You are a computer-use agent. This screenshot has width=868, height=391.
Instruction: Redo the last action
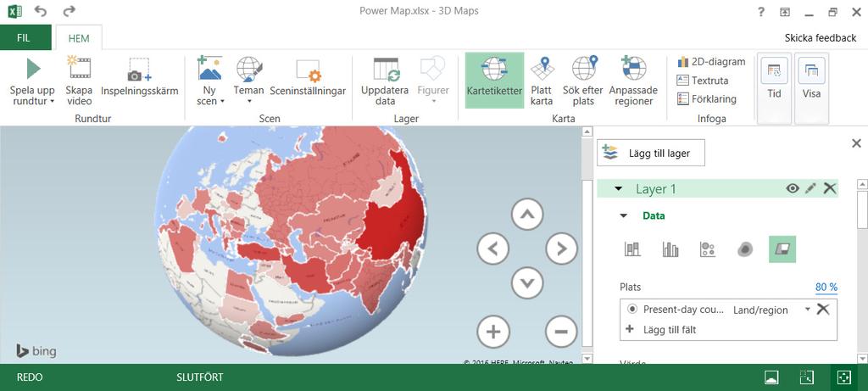69,11
